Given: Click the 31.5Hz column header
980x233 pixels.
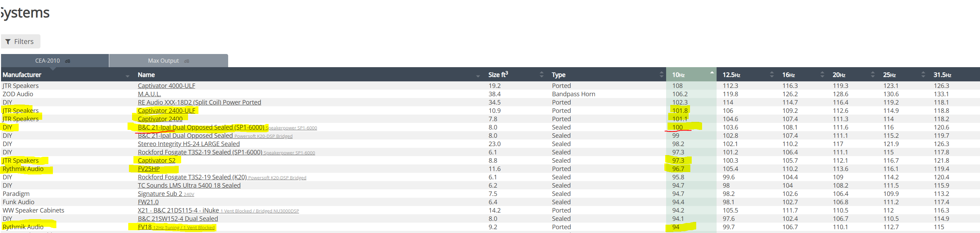Looking at the screenshot, I should coord(942,75).
